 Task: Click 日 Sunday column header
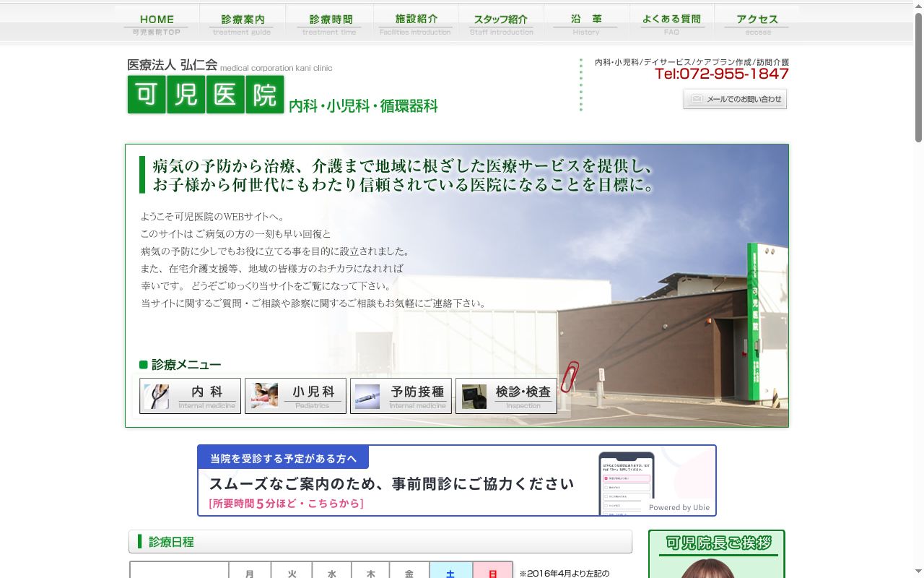tap(492, 570)
